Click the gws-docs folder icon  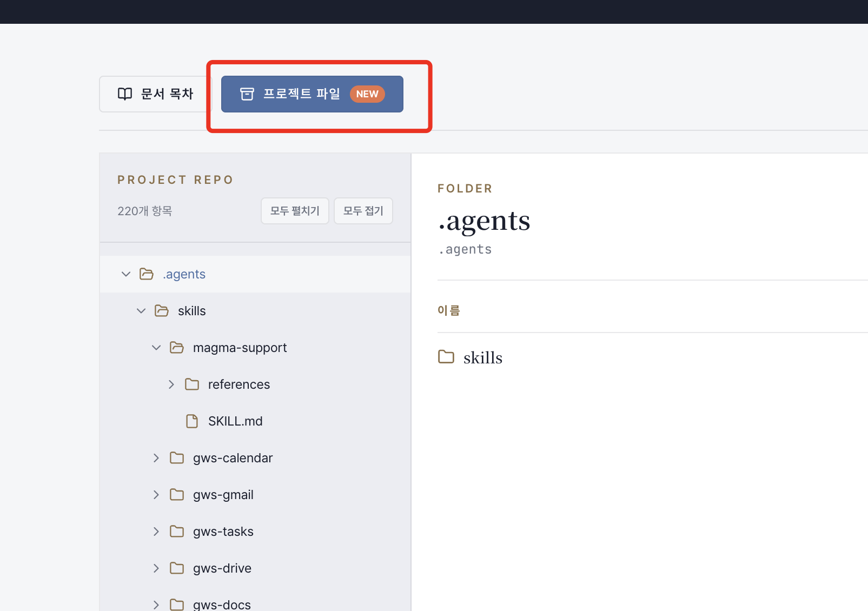(x=177, y=605)
